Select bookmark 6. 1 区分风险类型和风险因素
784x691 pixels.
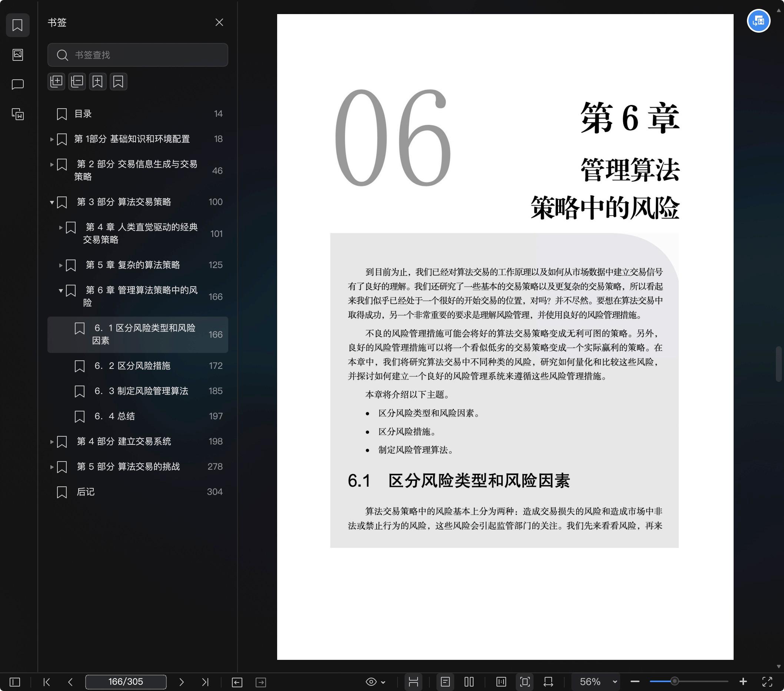138,334
